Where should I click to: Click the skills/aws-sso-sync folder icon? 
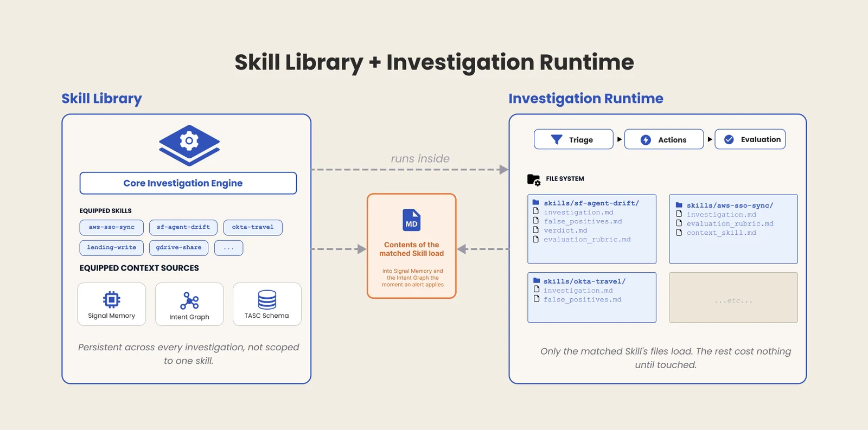679,205
